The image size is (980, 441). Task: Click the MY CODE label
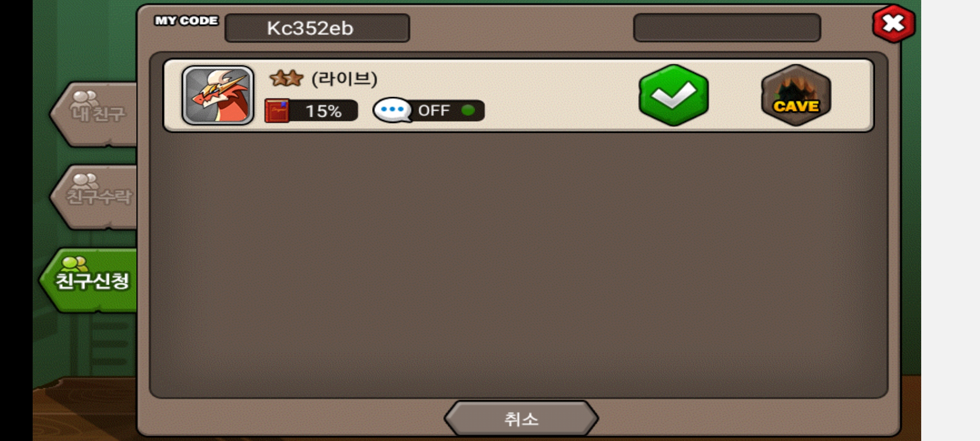click(186, 20)
